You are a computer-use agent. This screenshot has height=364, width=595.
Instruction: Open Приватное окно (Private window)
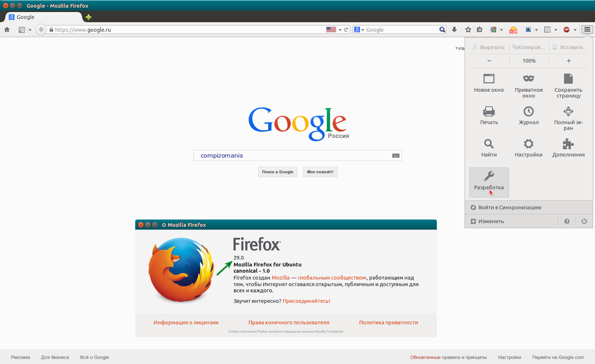pyautogui.click(x=528, y=85)
